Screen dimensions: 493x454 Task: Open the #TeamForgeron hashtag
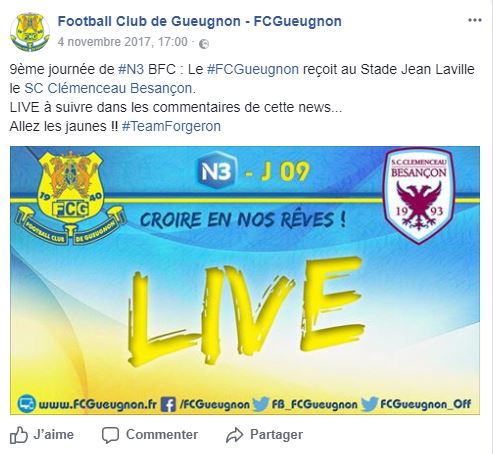click(x=171, y=126)
